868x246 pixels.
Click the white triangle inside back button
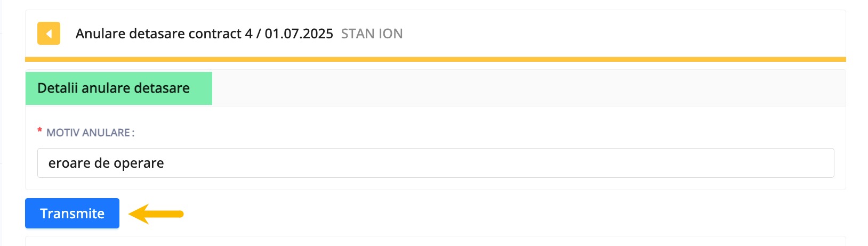pyautogui.click(x=49, y=34)
